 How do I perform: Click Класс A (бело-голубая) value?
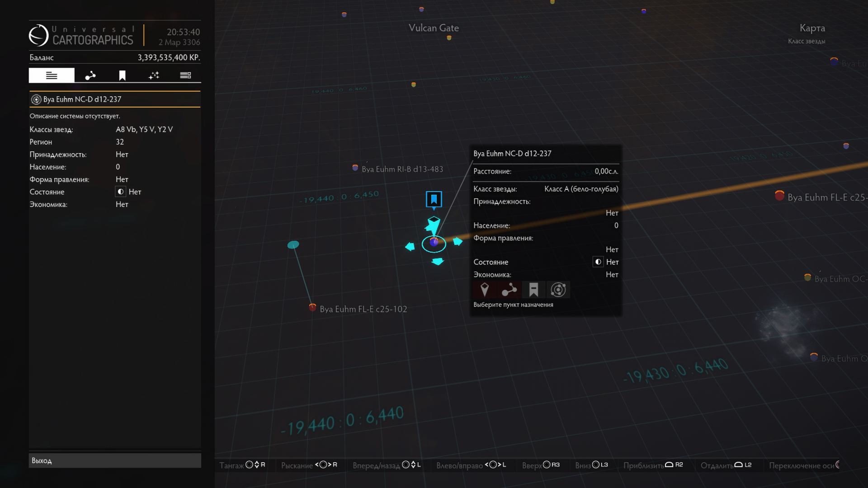pos(581,189)
